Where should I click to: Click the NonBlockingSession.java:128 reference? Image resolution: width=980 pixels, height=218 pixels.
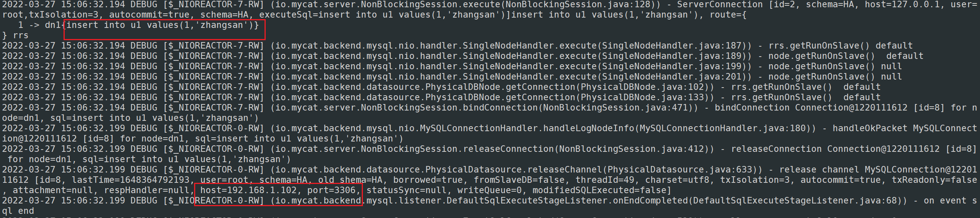click(578, 5)
